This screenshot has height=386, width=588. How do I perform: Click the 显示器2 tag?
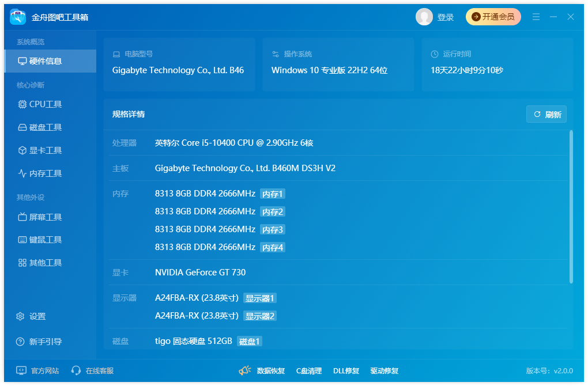tap(260, 316)
